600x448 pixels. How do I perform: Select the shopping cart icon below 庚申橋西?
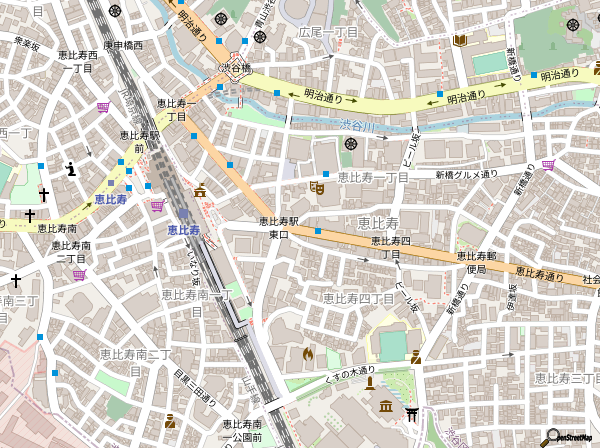[103, 107]
